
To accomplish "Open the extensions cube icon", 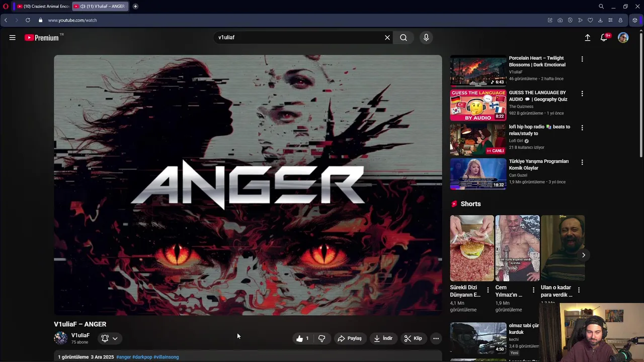I will point(635,20).
